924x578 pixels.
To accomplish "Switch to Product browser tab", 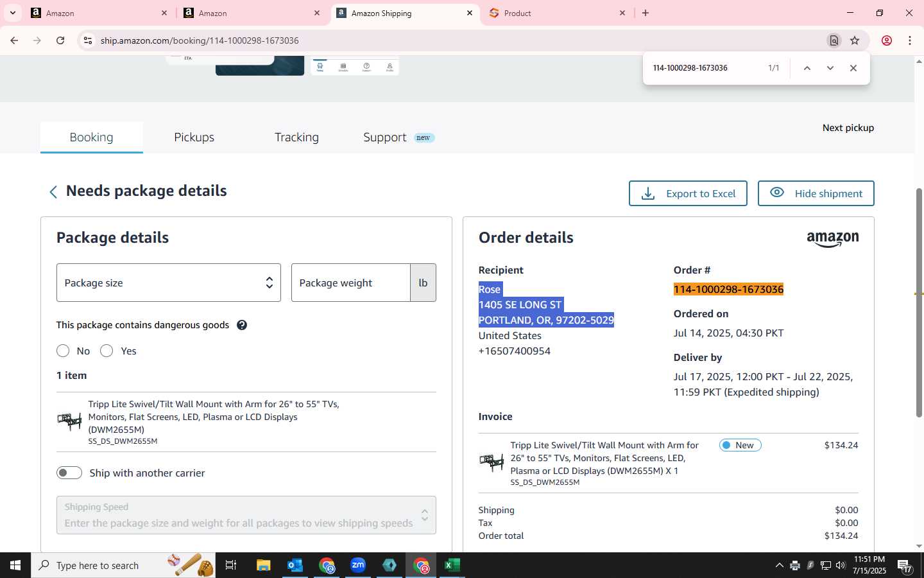I will (557, 13).
